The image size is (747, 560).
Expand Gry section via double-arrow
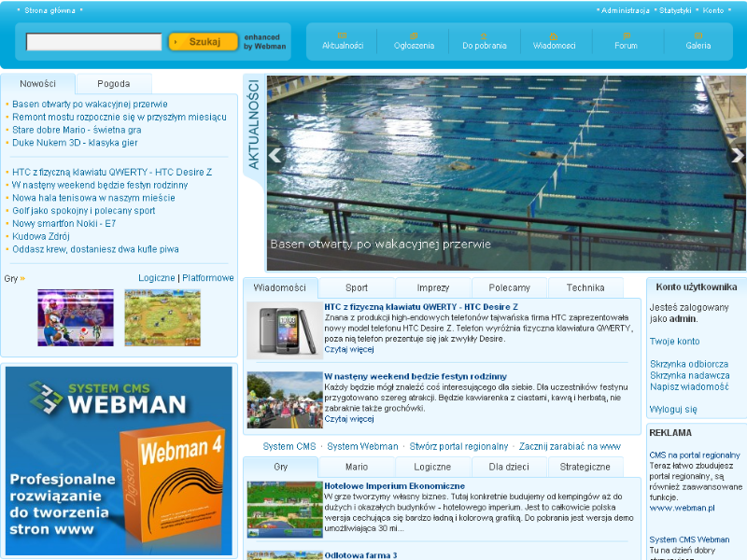(22, 278)
